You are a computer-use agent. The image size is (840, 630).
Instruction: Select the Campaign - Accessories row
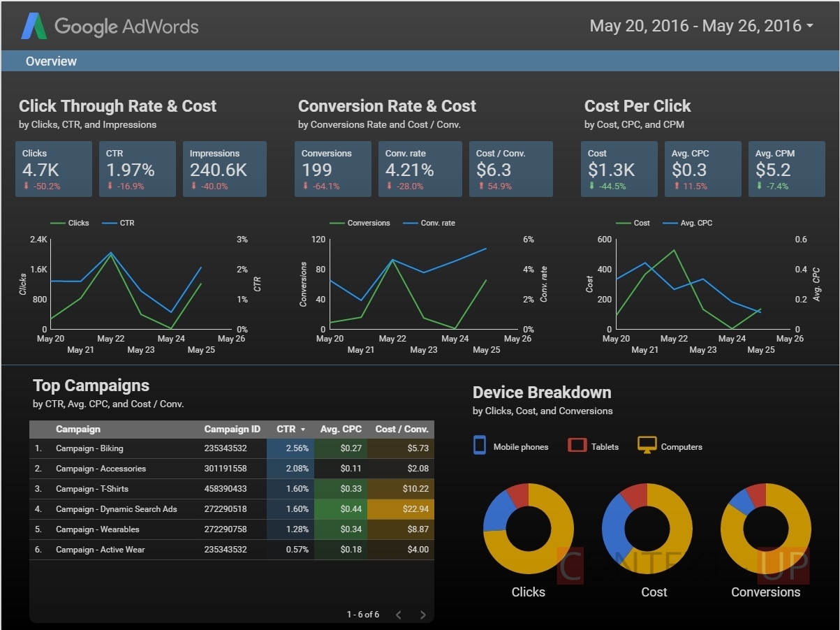coord(232,469)
